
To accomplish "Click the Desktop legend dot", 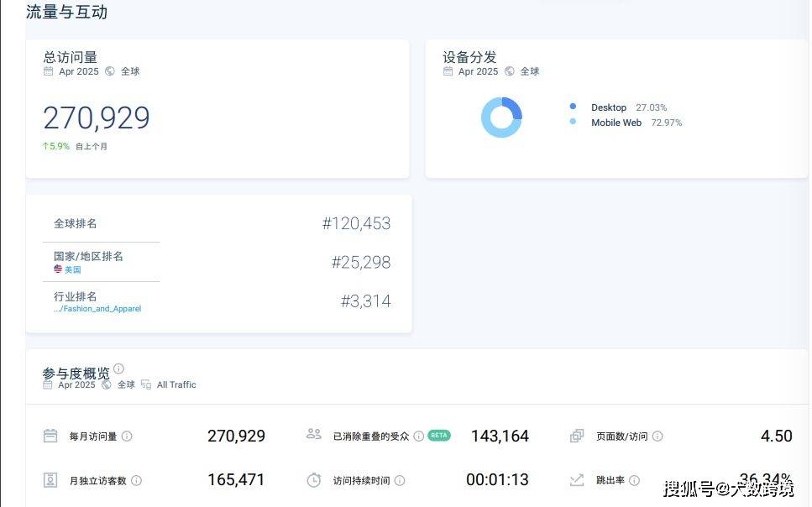I will 573,106.
